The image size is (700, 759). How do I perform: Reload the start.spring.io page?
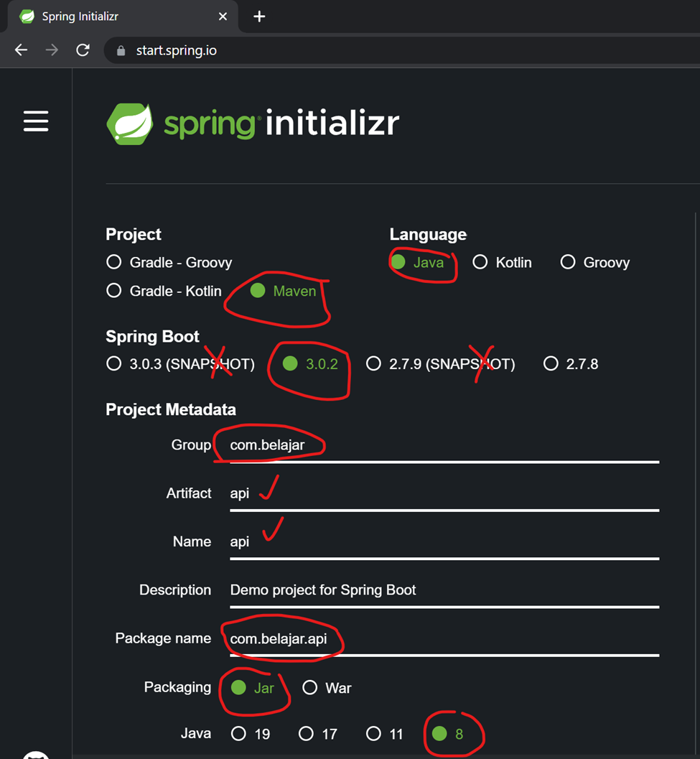pos(83,50)
